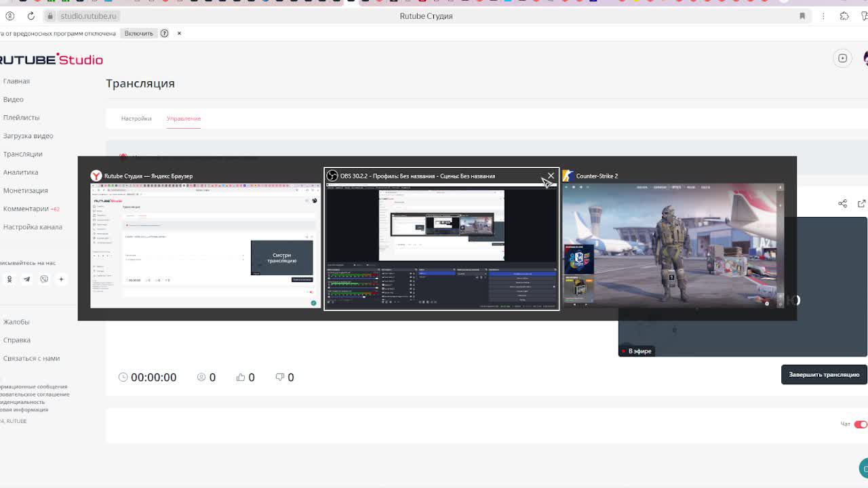Click the 00:00:00 stream timer text
Image resolution: width=868 pixels, height=488 pixels.
[x=153, y=377]
